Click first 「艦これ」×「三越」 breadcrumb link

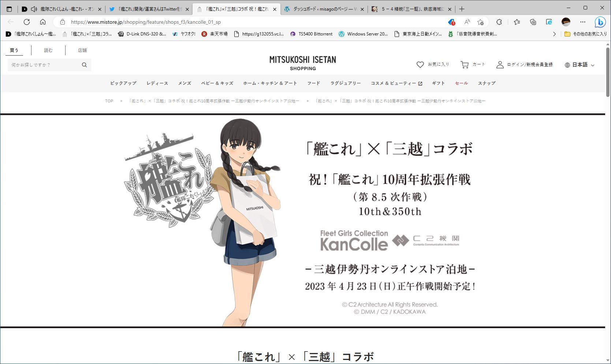[214, 101]
